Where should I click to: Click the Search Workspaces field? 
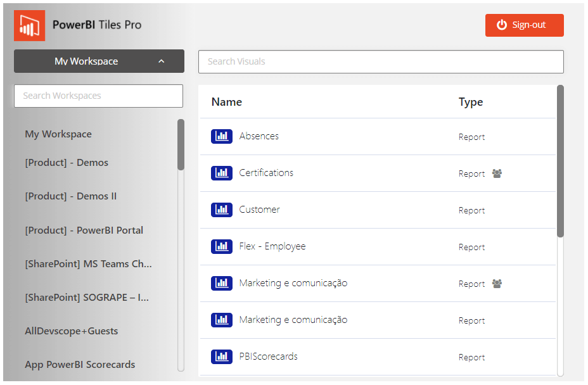[98, 96]
